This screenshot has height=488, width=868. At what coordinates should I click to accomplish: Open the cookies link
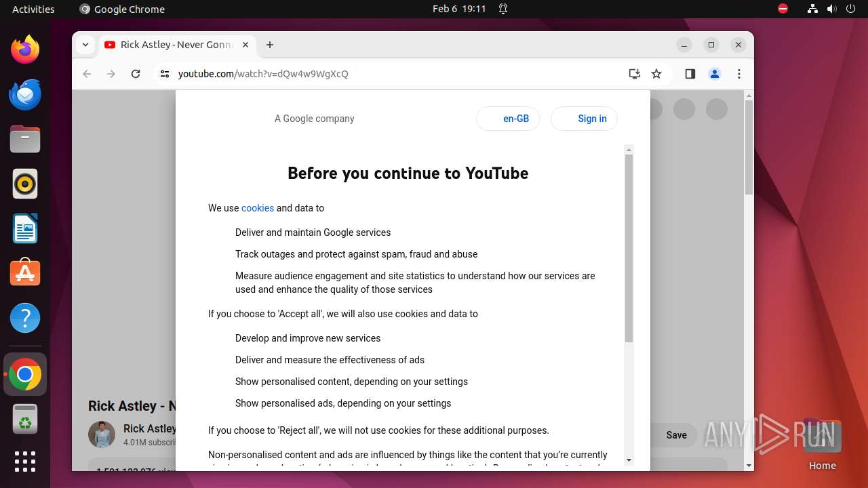[258, 208]
